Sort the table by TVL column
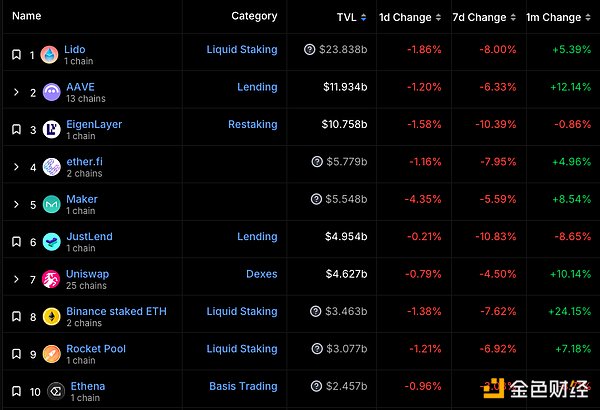Image resolution: width=600 pixels, height=410 pixels. click(347, 17)
